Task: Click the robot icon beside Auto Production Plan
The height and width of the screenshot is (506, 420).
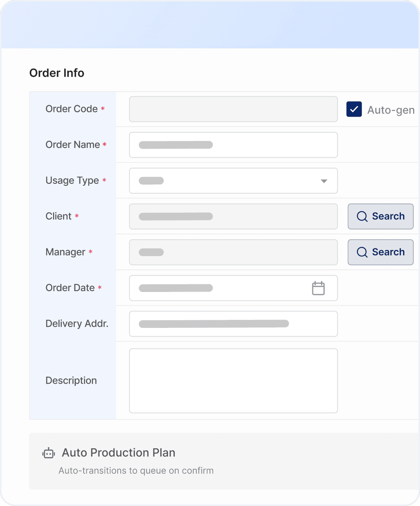Action: click(48, 453)
